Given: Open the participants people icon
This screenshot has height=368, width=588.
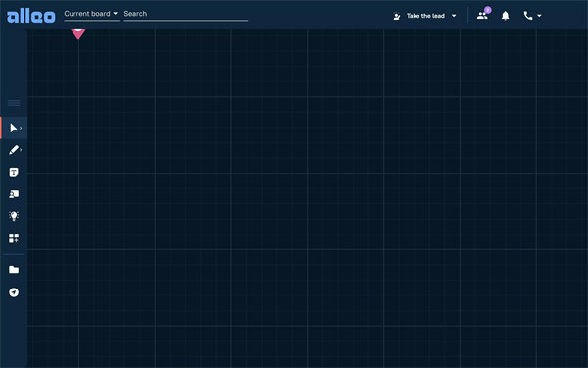Looking at the screenshot, I should coord(482,16).
